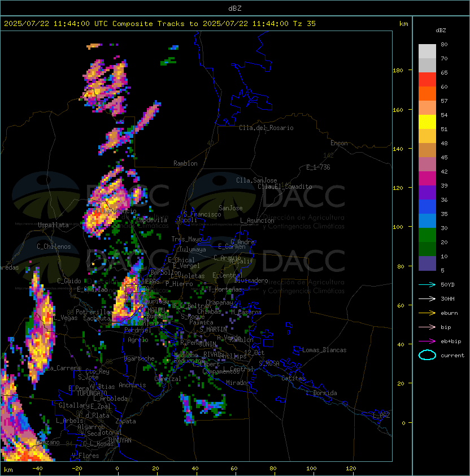Click the L_Asuncion map label
470x476 pixels.
(x=257, y=220)
